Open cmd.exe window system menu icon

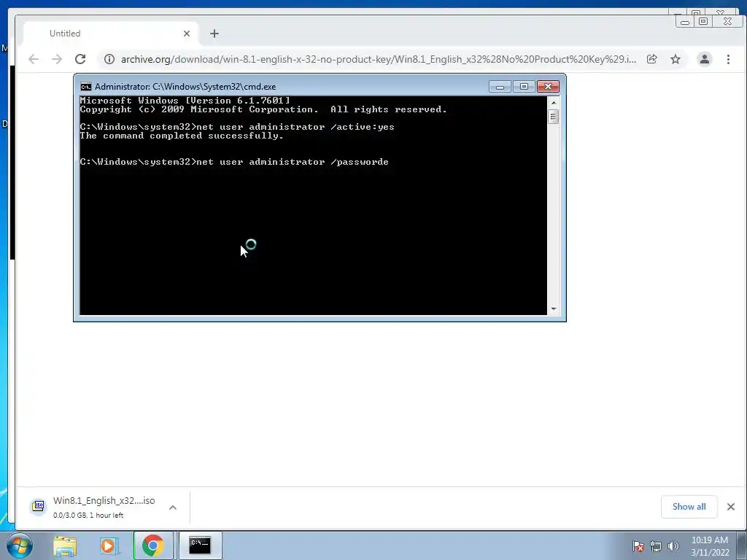click(86, 87)
